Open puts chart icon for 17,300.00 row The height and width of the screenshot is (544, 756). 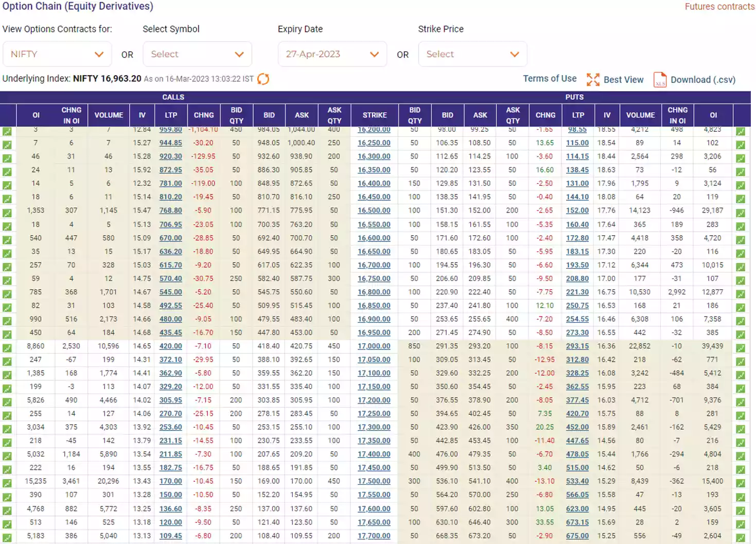741,429
